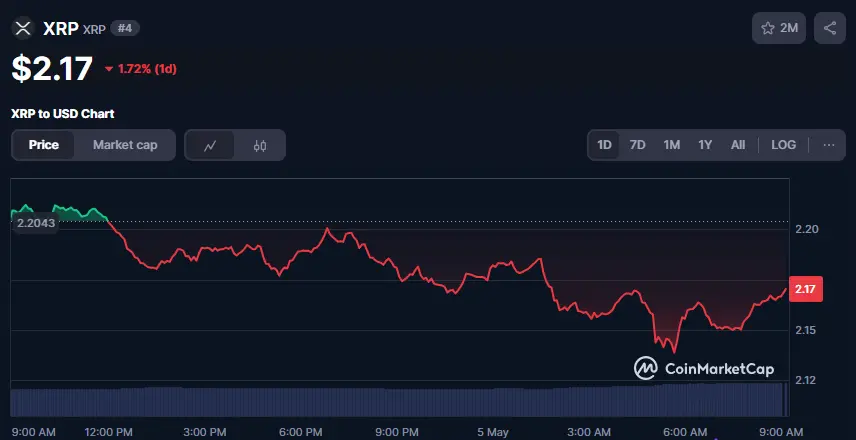Click the 6:00 AM time axis label
The height and width of the screenshot is (440, 856).
point(685,432)
